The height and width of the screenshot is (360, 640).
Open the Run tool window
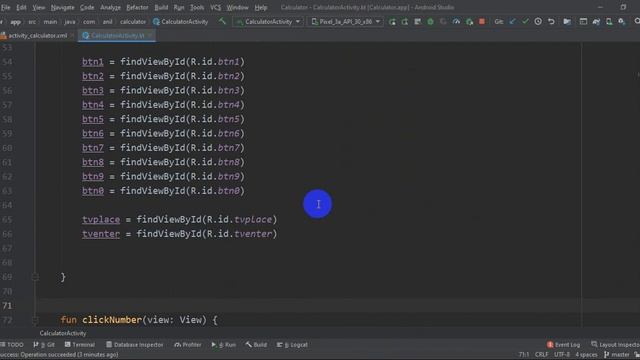(224, 345)
